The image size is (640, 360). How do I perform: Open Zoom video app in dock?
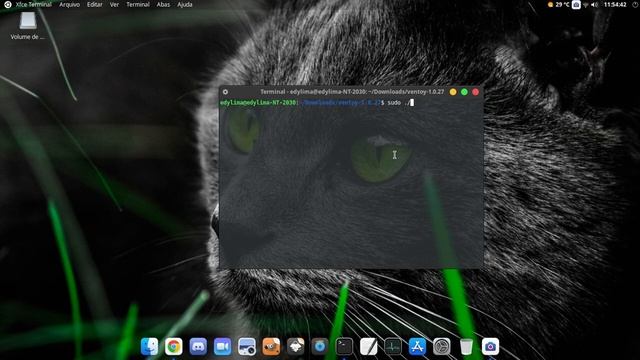coord(222,347)
